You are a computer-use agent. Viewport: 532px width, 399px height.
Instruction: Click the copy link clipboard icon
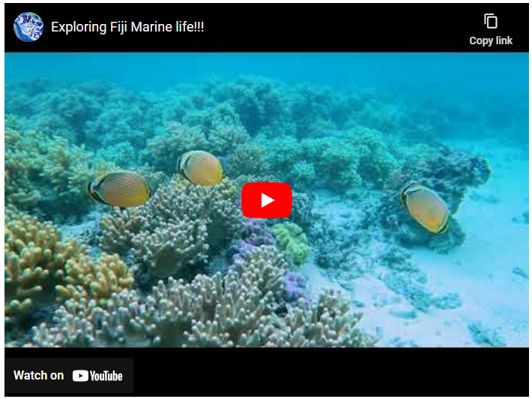tap(491, 21)
